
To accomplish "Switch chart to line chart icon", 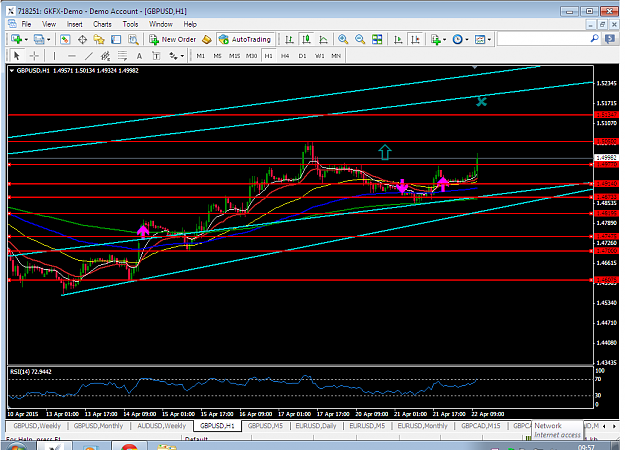I will 323,39.
